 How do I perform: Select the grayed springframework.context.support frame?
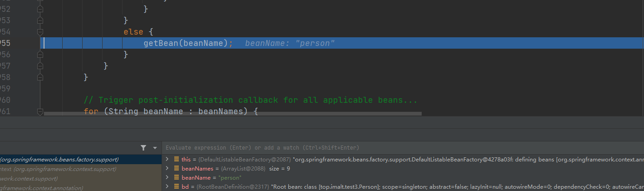58,169
